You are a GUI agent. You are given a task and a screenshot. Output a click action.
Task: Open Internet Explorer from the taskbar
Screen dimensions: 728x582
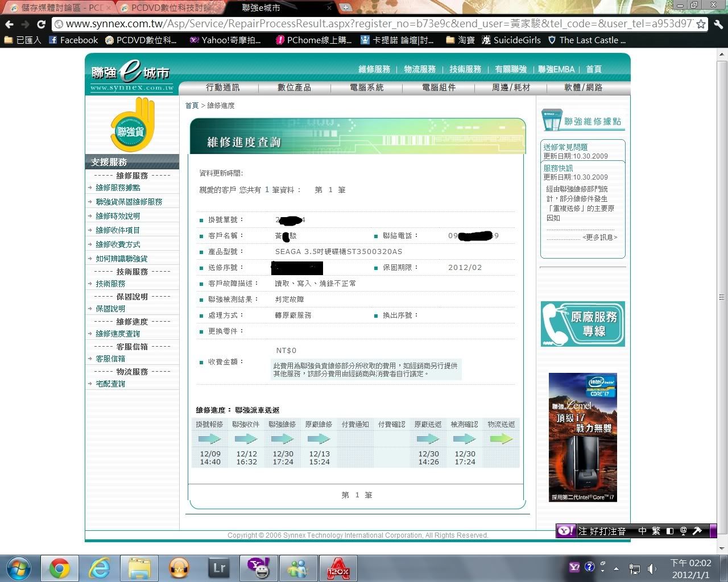click(x=99, y=568)
